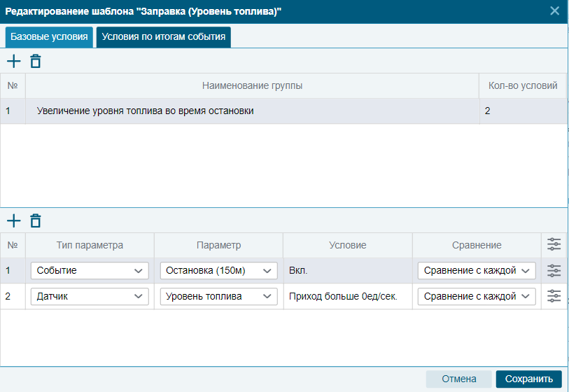Open settings sliders icon in the table header
This screenshot has height=392, width=569.
[554, 244]
